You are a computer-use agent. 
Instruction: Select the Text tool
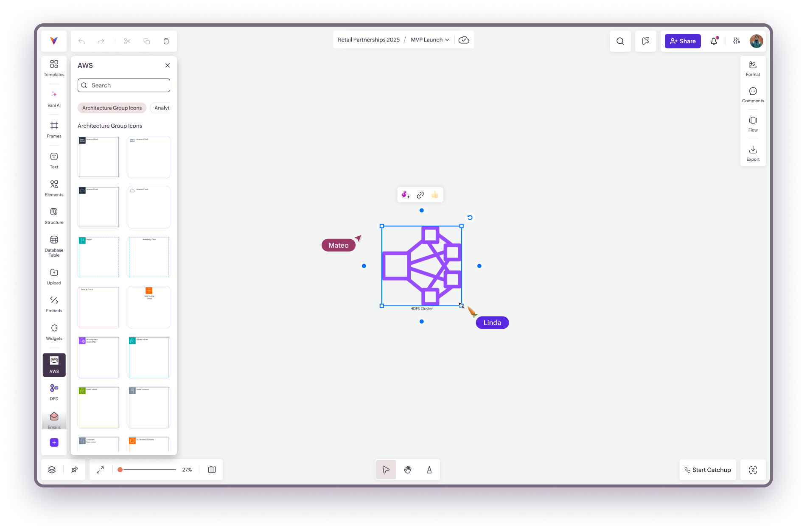(54, 160)
